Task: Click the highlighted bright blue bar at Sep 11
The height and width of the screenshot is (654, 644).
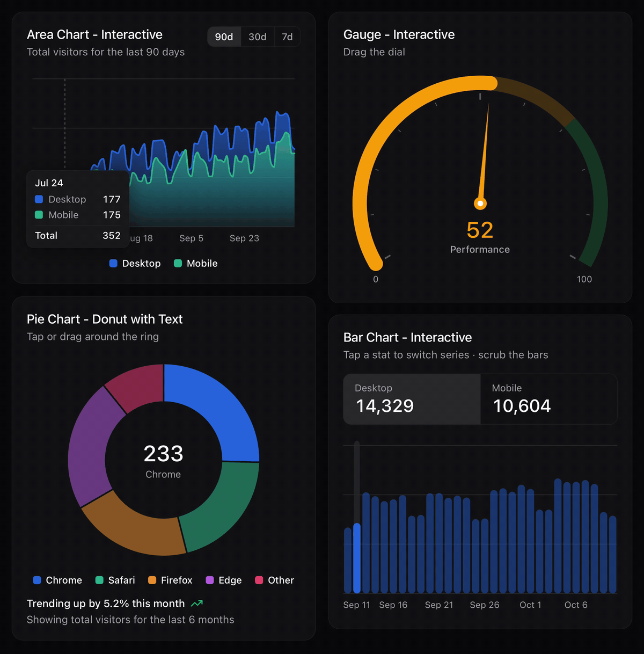Action: pyautogui.click(x=357, y=558)
